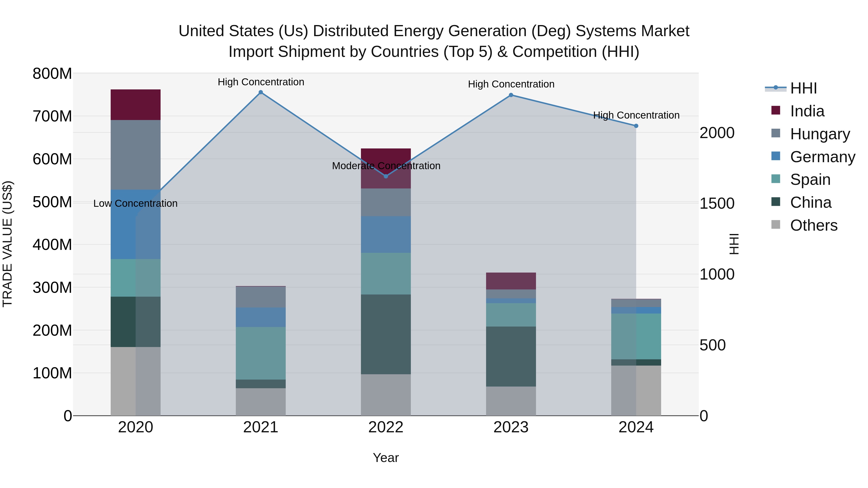
Task: Click the 2024 HHI data point
Action: pyautogui.click(x=636, y=126)
